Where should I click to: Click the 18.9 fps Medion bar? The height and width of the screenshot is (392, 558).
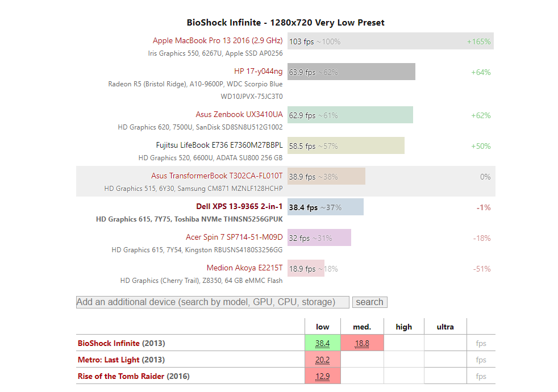pyautogui.click(x=306, y=268)
